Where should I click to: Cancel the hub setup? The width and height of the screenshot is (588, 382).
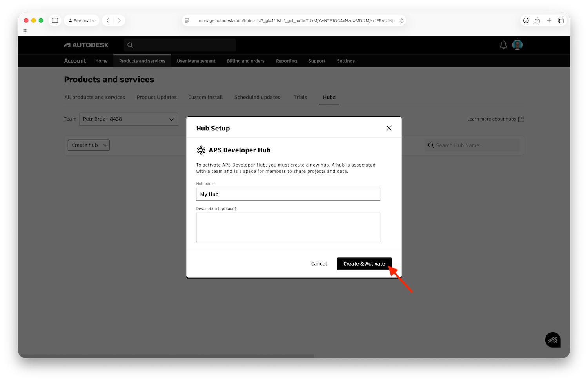(319, 264)
